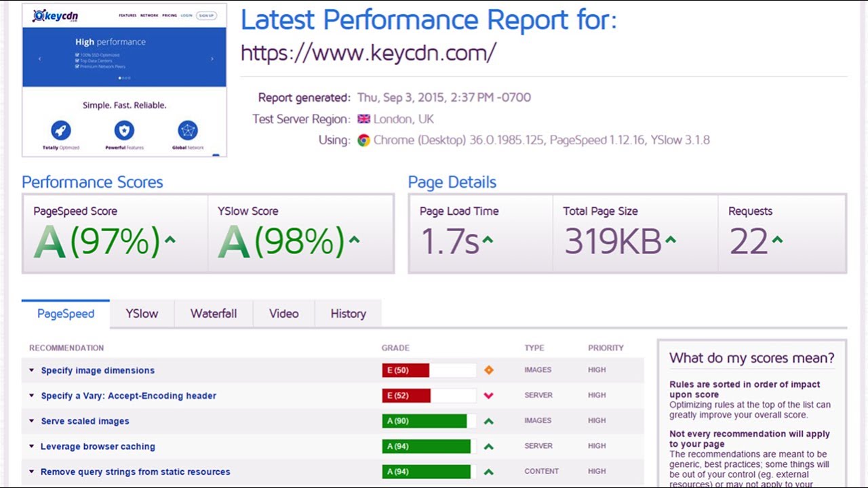Click the E (52) grade bar
This screenshot has width=868, height=488.
429,395
